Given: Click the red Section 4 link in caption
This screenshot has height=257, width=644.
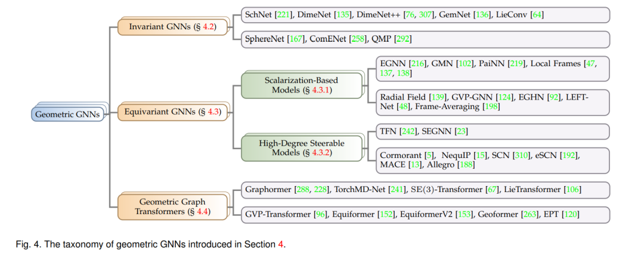Looking at the screenshot, I should pyautogui.click(x=281, y=244).
